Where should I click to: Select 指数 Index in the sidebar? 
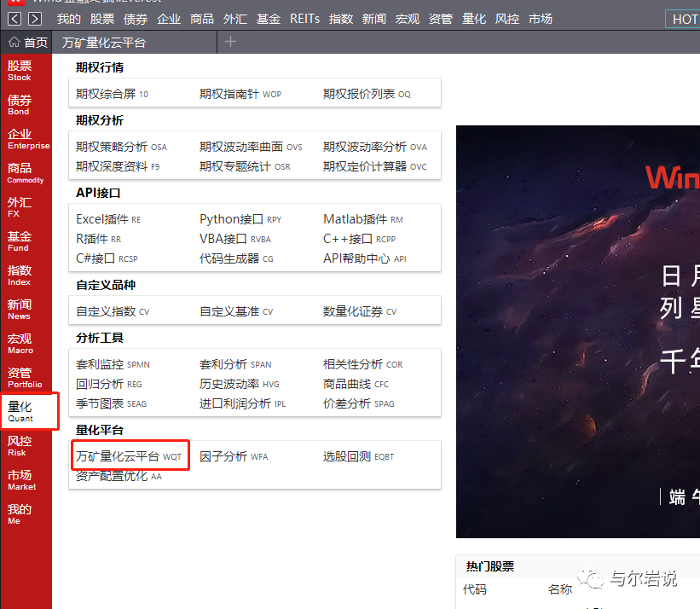pyautogui.click(x=20, y=275)
